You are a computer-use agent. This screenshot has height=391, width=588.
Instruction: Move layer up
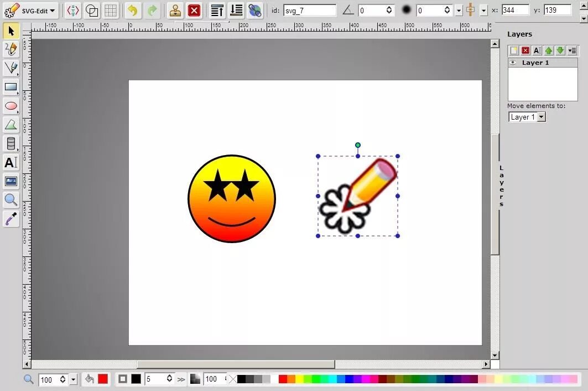[x=549, y=50]
